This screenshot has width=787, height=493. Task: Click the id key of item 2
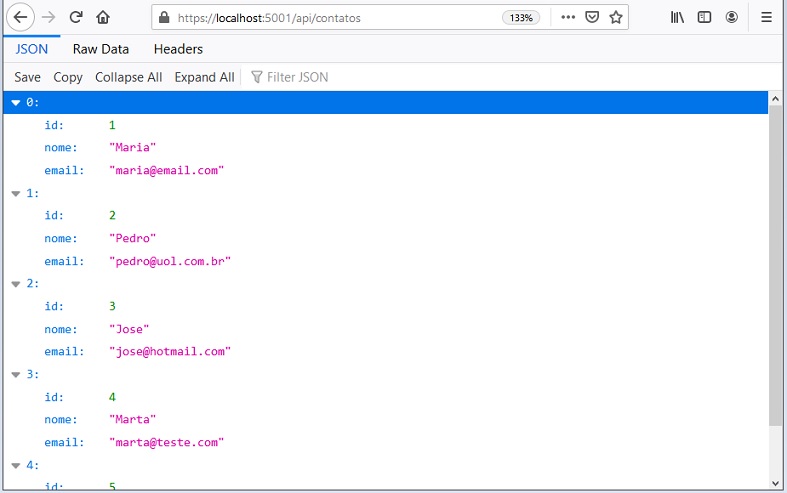tap(54, 306)
